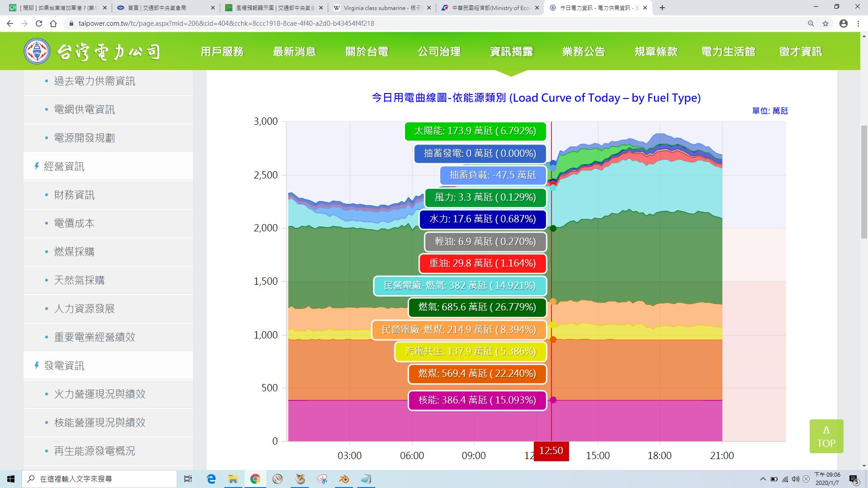Open the Chrome profile avatar icon
The width and height of the screenshot is (868, 488).
point(844,23)
